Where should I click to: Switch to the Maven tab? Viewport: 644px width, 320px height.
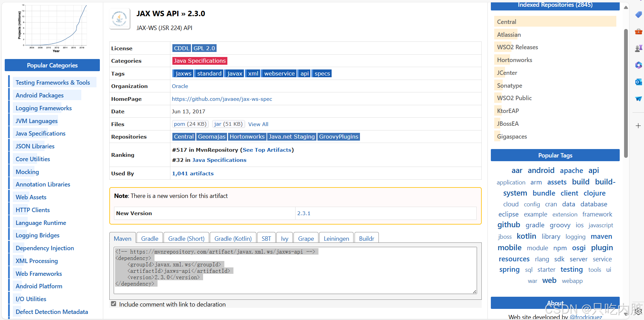[x=122, y=238]
